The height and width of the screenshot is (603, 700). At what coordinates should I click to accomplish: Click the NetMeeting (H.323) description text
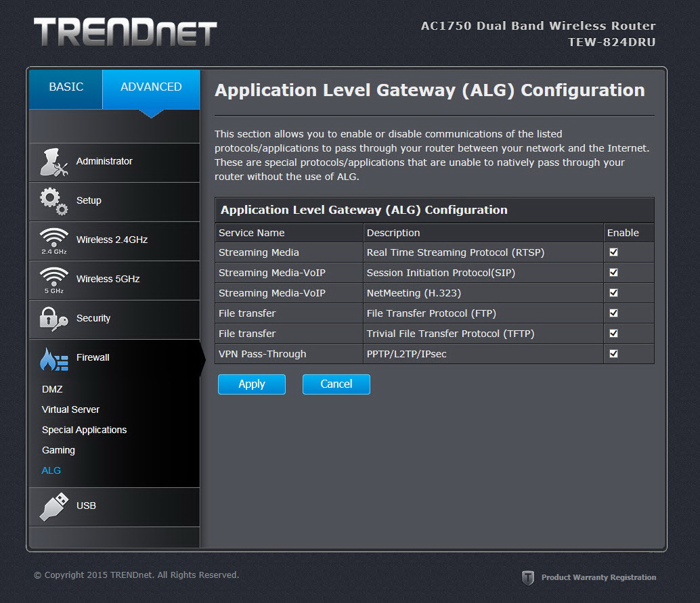(414, 293)
